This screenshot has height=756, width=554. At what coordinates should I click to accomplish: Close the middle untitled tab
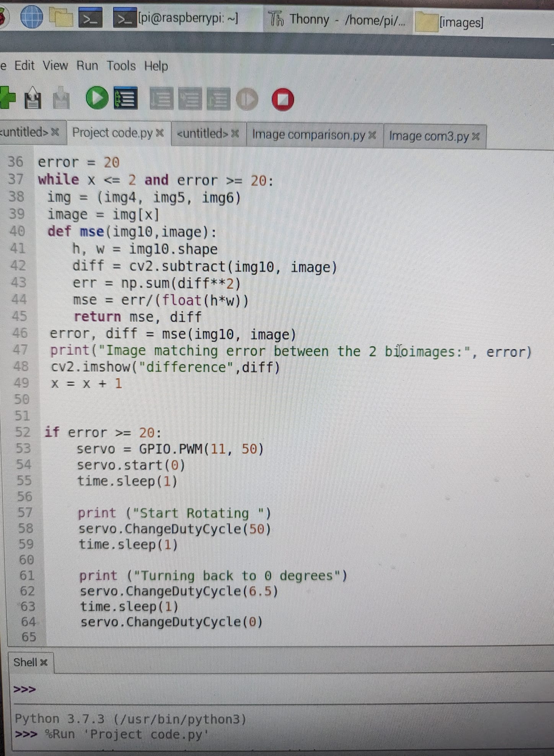click(x=235, y=133)
